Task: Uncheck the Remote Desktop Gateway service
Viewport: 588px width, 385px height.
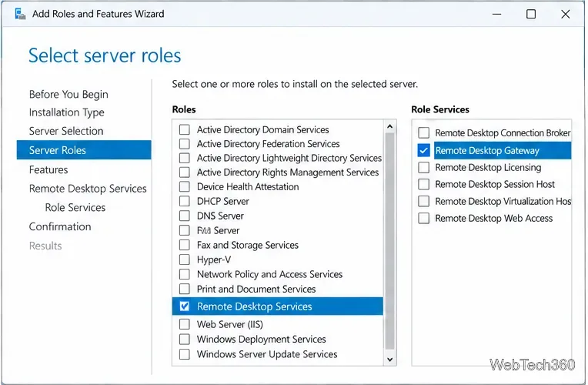Action: (x=423, y=150)
